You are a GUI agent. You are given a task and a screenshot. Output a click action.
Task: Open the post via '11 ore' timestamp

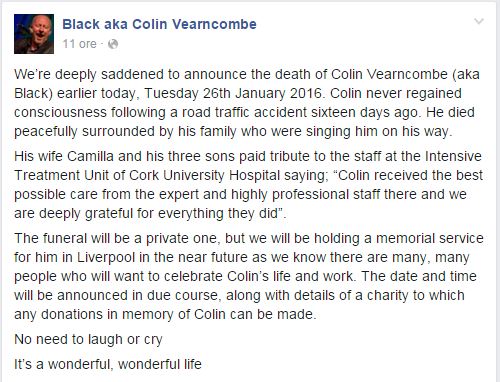79,44
